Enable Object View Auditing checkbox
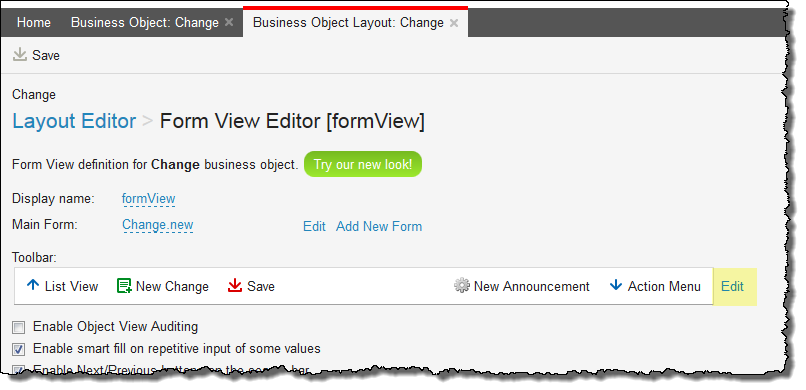This screenshot has width=806, height=390. [19, 327]
